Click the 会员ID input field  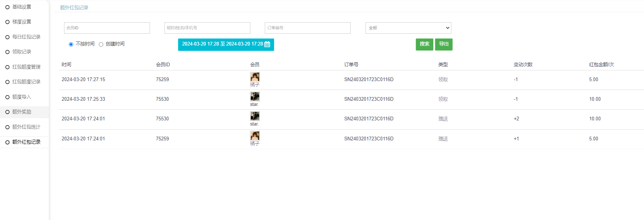point(107,28)
